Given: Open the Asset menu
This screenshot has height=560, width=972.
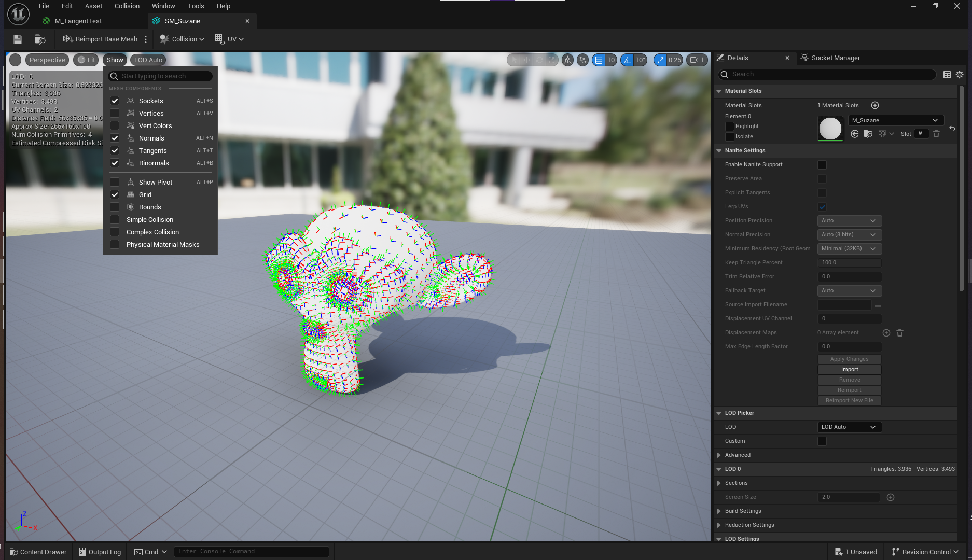Looking at the screenshot, I should (94, 6).
